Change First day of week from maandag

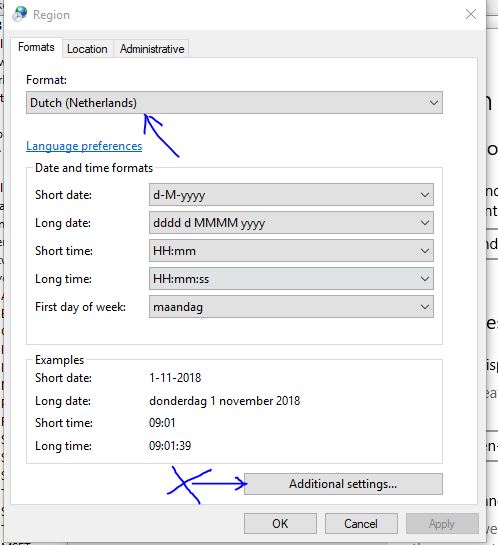tap(291, 307)
